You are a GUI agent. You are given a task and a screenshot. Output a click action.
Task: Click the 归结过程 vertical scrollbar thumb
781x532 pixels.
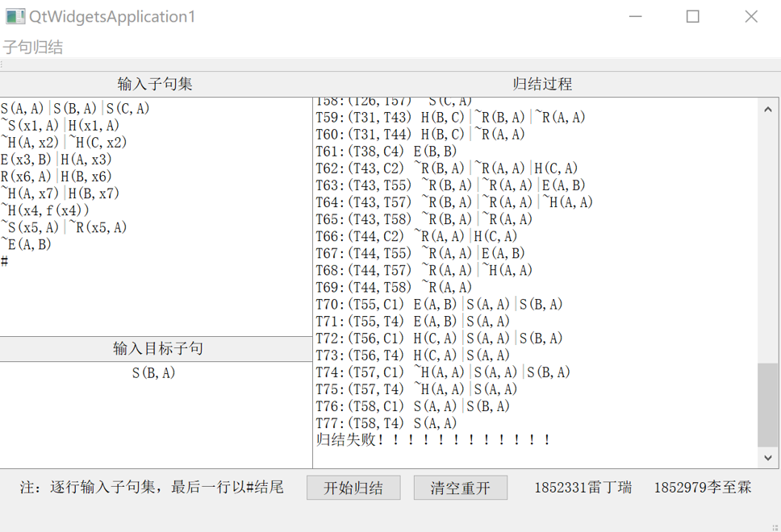(x=767, y=405)
